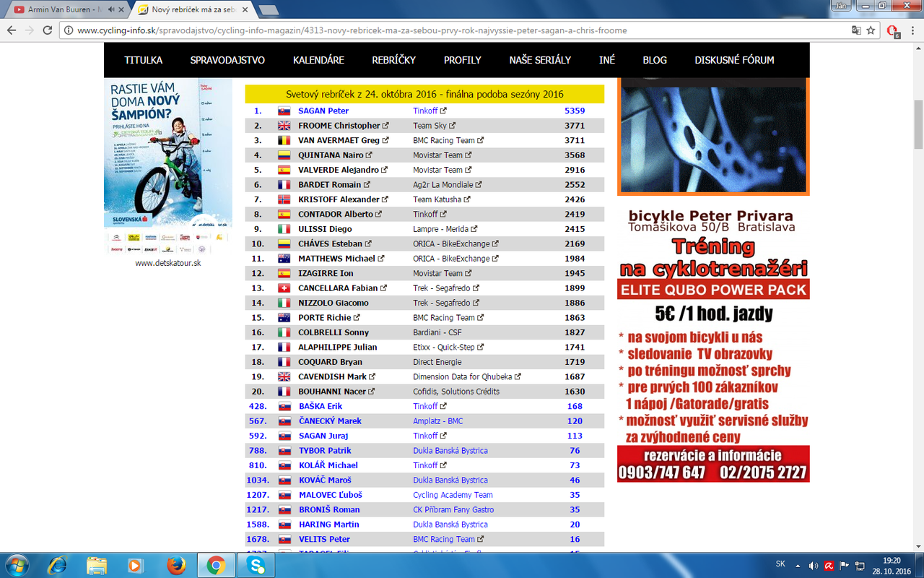Click the Detská Tour children's bike banner
The image size is (924, 578).
[168, 166]
